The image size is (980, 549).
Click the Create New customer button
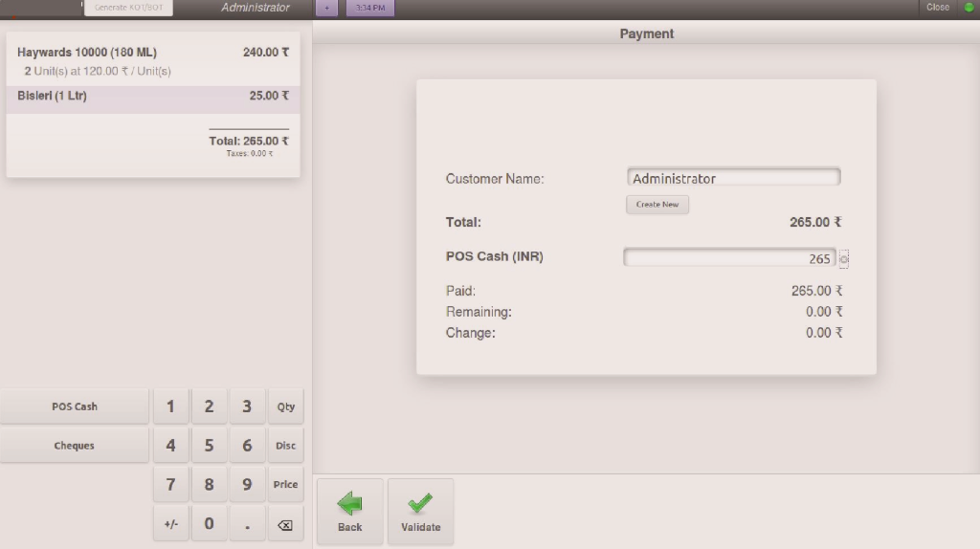[657, 205]
